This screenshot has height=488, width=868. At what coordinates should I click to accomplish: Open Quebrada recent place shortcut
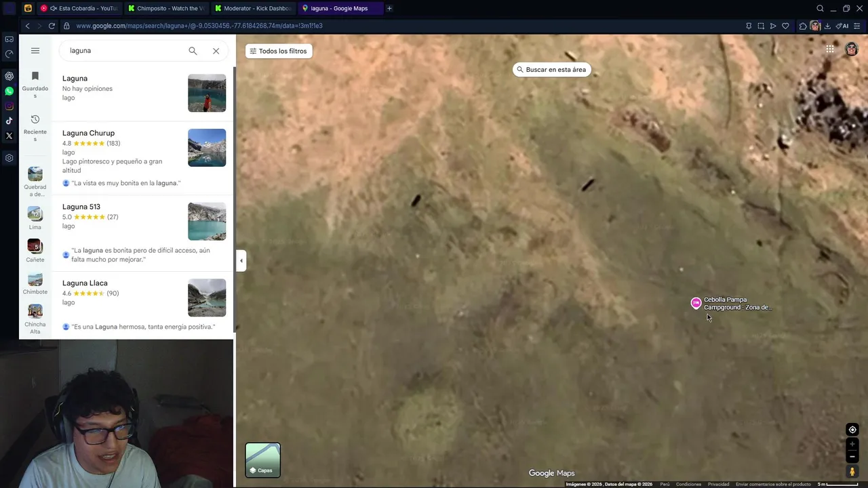pos(35,182)
